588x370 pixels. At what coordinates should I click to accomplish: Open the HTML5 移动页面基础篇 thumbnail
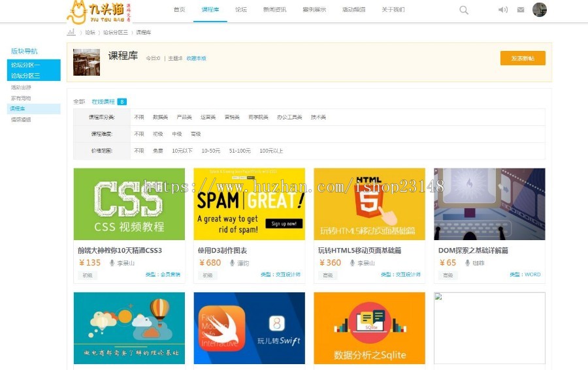point(369,204)
